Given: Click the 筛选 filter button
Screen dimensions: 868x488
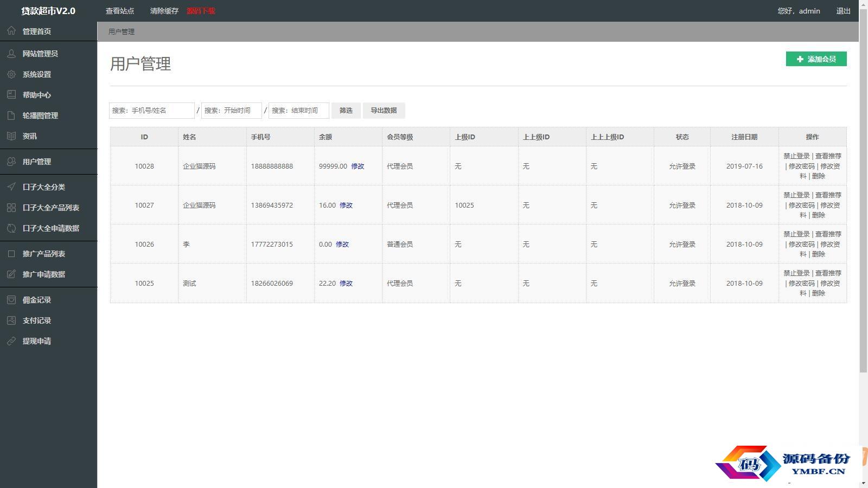Looking at the screenshot, I should (346, 111).
